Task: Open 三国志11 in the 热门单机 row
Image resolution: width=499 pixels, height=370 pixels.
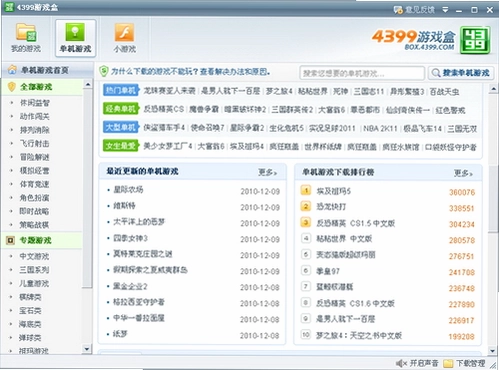Action: coord(369,91)
